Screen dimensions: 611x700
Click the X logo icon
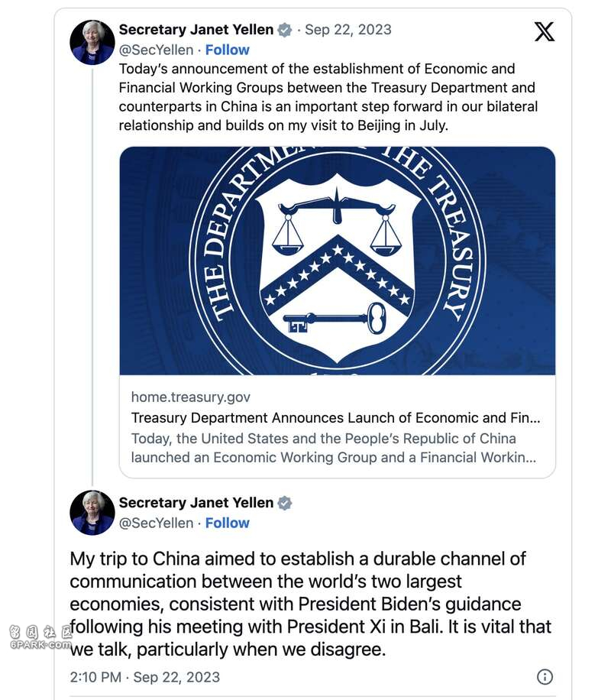(545, 31)
